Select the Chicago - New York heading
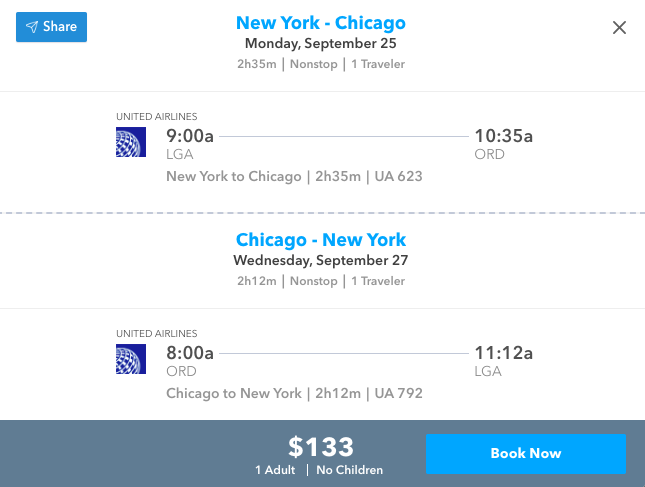This screenshot has height=487, width=645. coord(321,240)
